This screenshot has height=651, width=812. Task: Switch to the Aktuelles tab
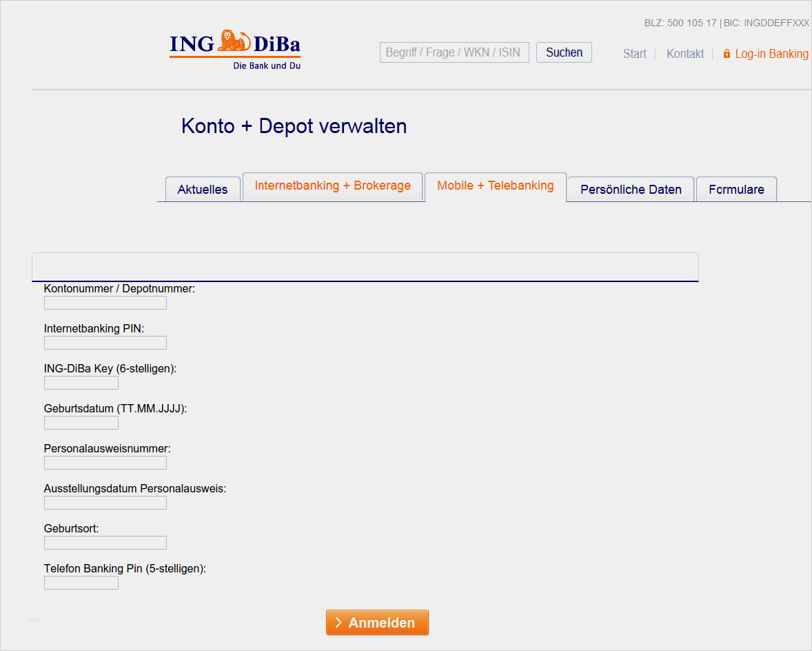(203, 189)
